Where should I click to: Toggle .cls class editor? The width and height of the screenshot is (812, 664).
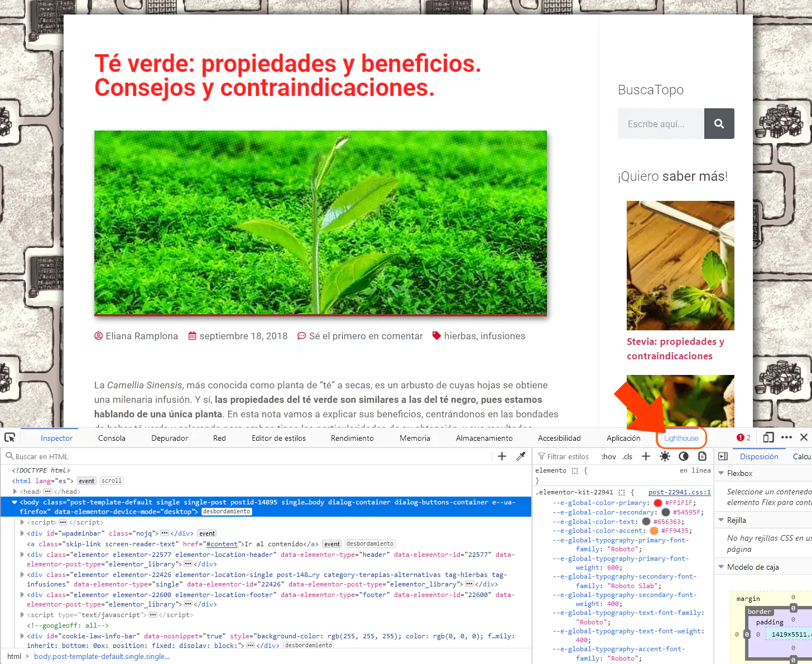(x=627, y=456)
